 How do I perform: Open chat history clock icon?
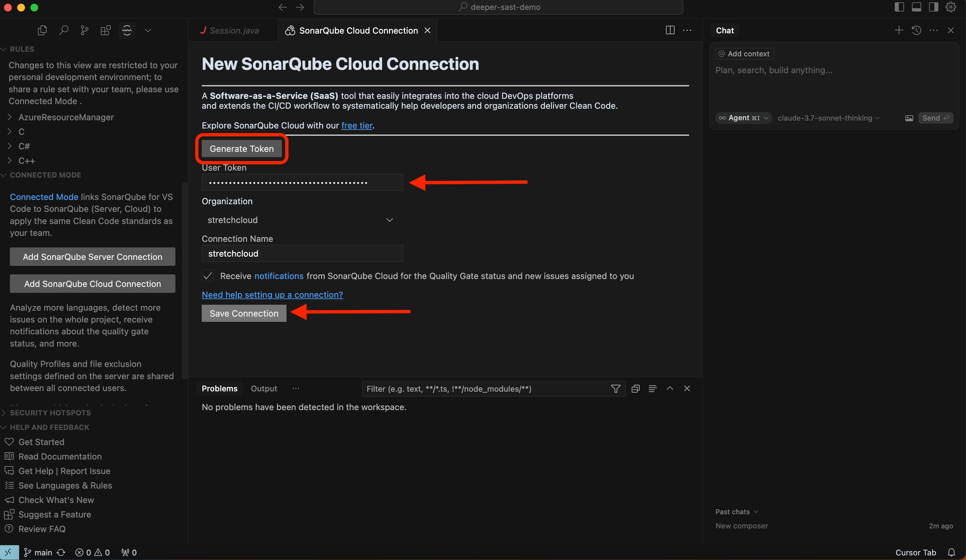tap(916, 30)
